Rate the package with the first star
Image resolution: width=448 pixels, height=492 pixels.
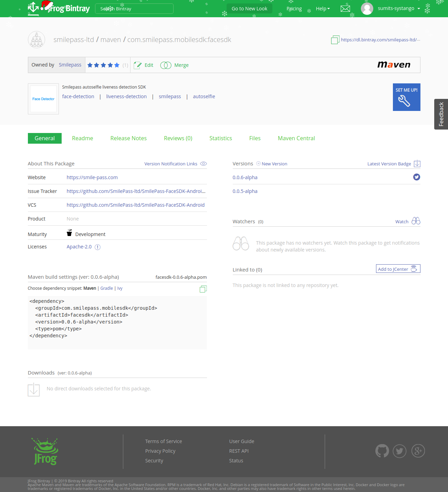pyautogui.click(x=90, y=65)
